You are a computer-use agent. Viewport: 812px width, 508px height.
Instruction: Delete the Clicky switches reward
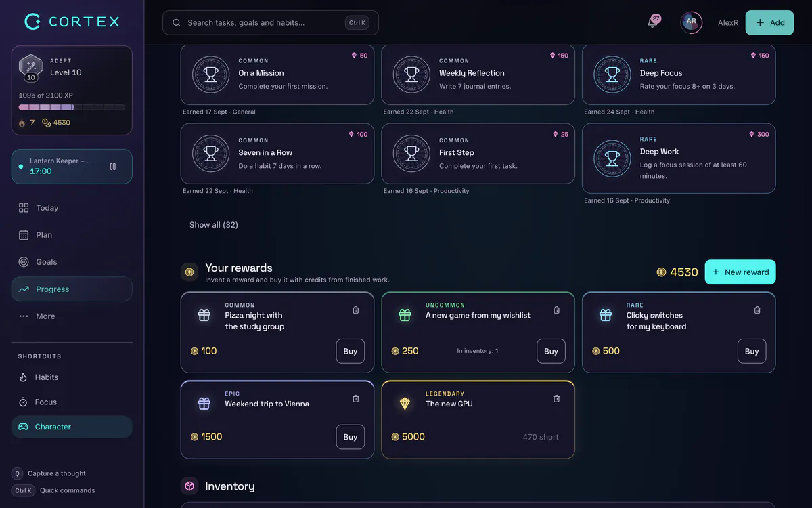[757, 310]
